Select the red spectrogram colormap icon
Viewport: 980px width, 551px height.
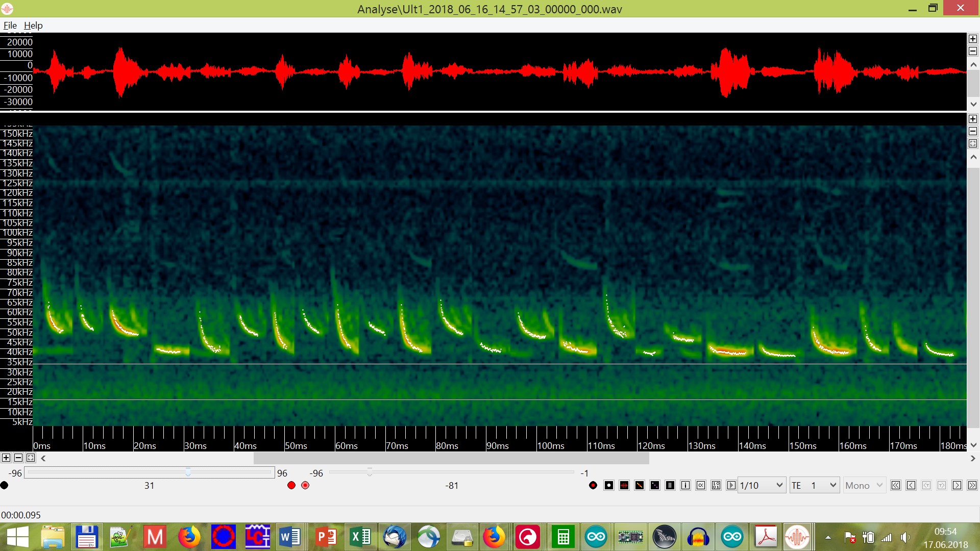pyautogui.click(x=624, y=485)
